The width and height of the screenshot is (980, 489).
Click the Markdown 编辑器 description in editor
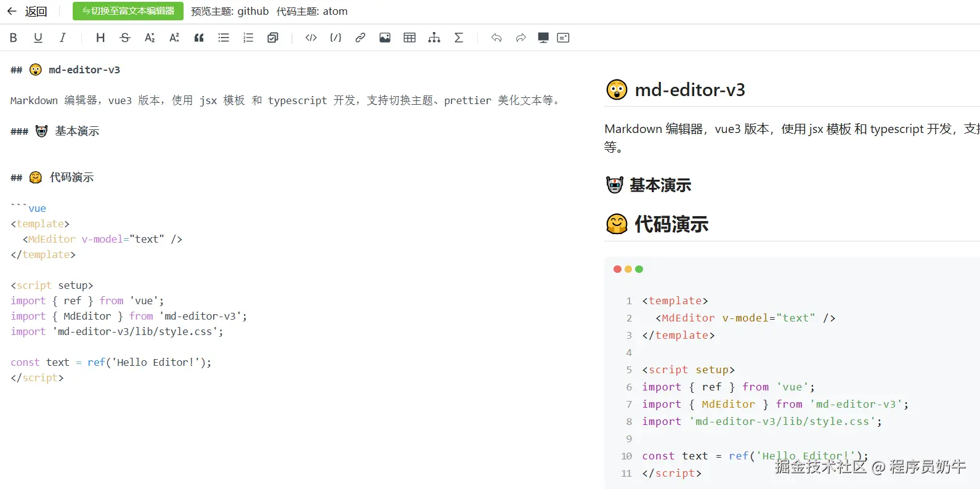[285, 100]
